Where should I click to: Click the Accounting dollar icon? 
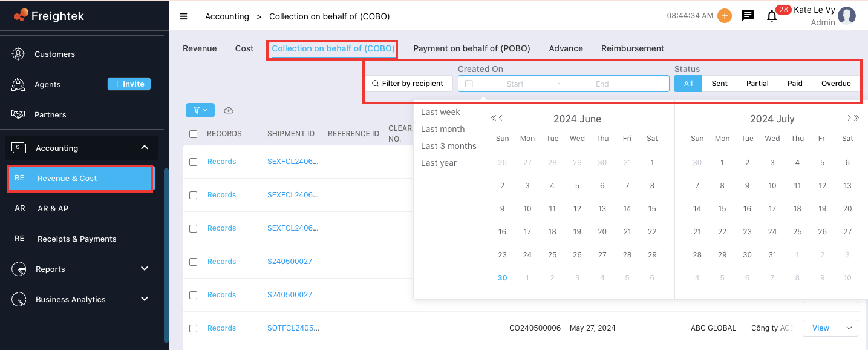pos(19,147)
